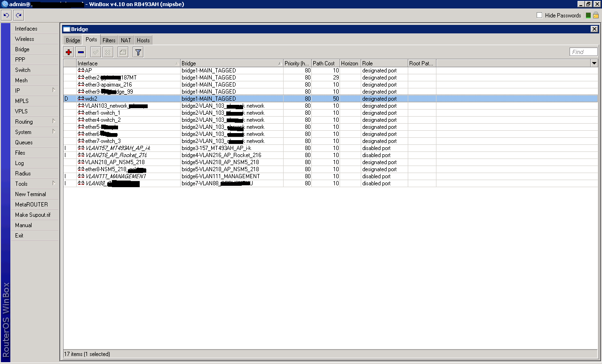Click the path cost value 29
Viewport: 602px width, 364px height.
(336, 78)
